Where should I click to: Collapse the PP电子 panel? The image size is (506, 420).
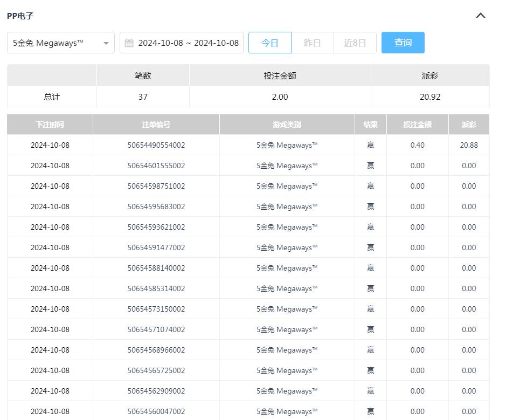(480, 16)
